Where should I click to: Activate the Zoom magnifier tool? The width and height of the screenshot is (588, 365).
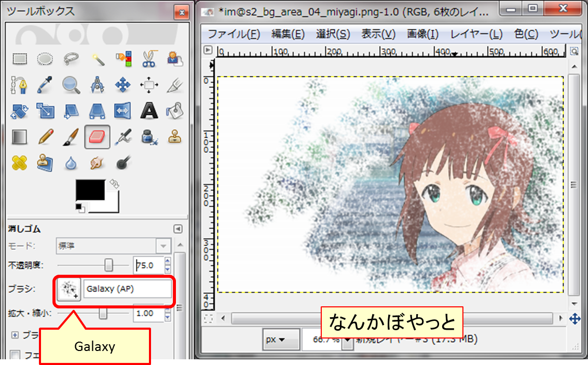click(71, 85)
